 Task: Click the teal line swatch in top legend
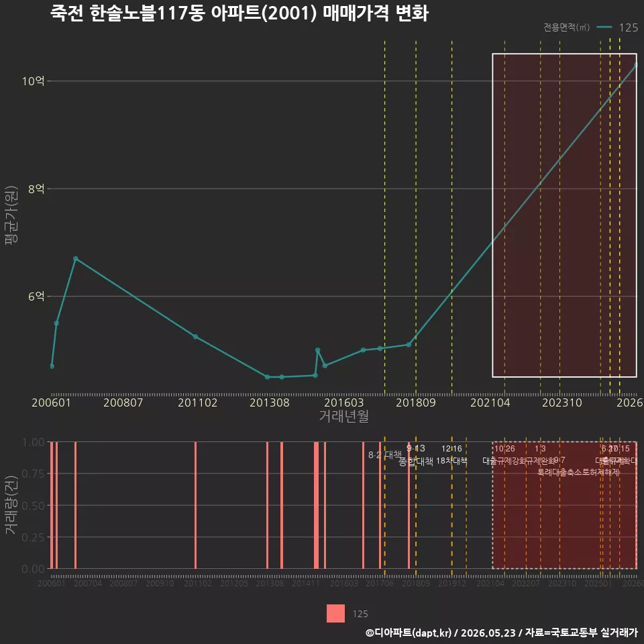click(x=604, y=27)
